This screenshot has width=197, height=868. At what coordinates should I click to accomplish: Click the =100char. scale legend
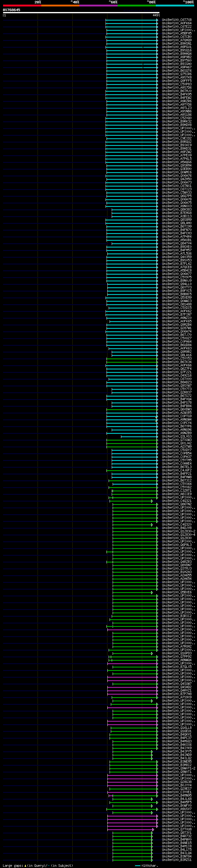[147, 865]
